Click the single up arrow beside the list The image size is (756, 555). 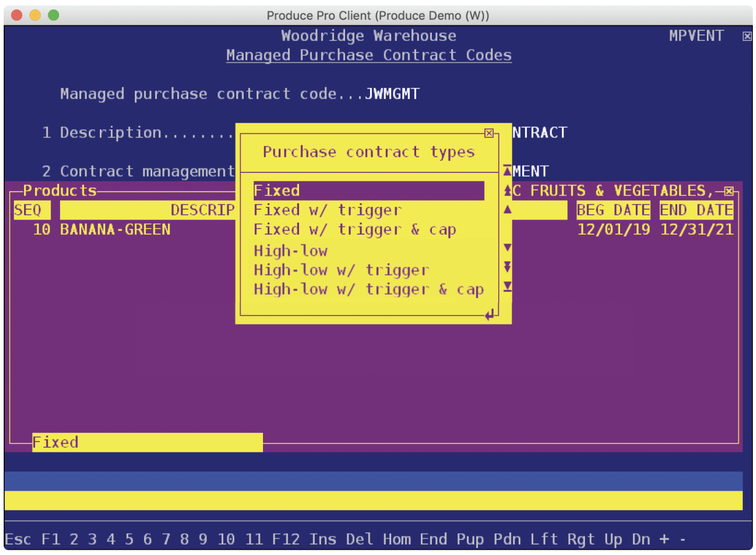(x=507, y=210)
